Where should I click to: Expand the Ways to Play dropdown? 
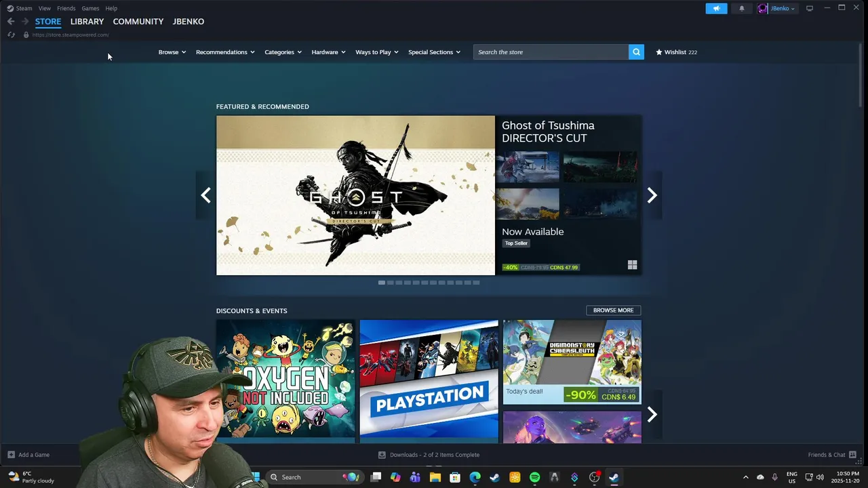pyautogui.click(x=377, y=52)
